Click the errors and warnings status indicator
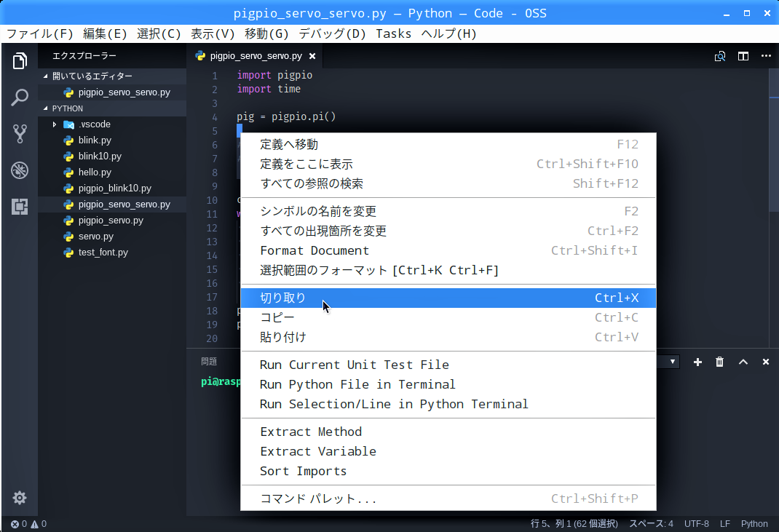The image size is (779, 532). coord(29,524)
